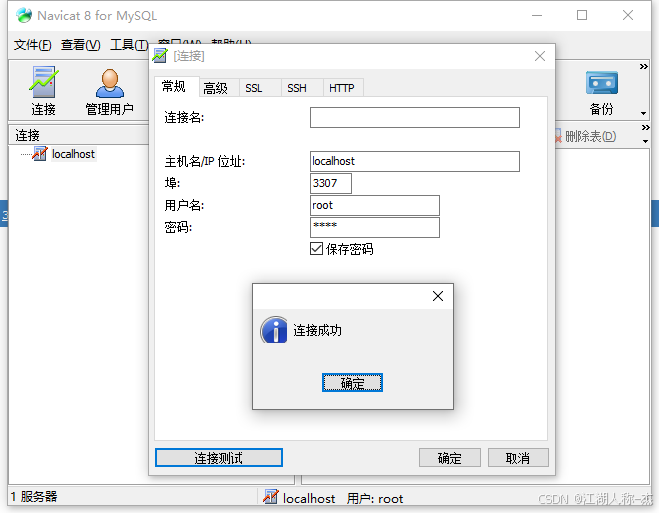Click OK (确定) in the connection dialog
659x513 pixels.
[x=450, y=458]
